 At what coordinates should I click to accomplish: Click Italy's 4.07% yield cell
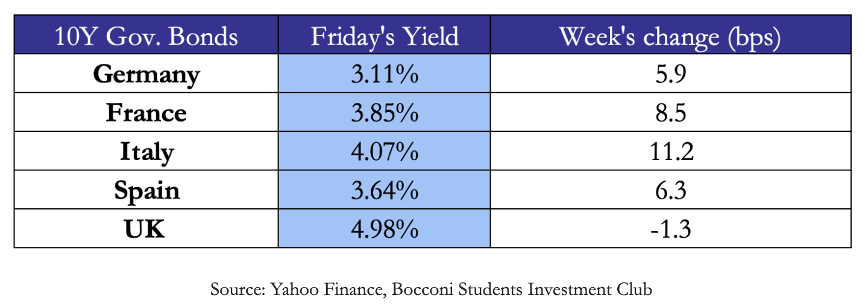coord(385,152)
